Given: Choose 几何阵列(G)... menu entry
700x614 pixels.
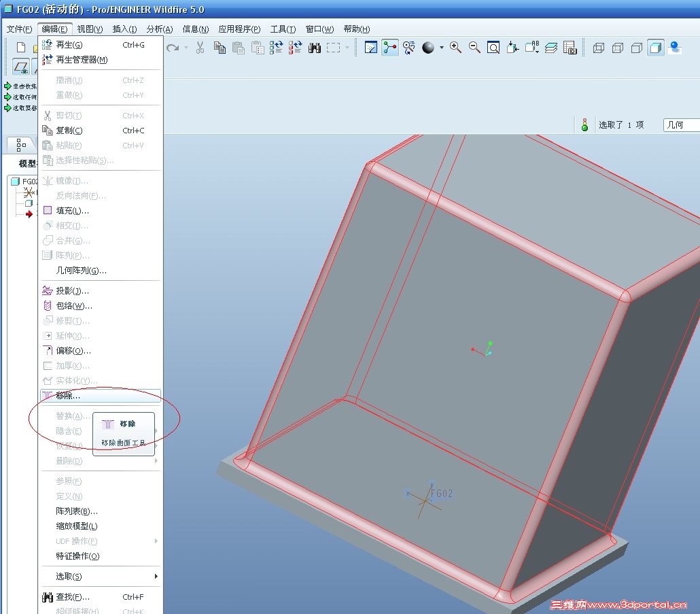Looking at the screenshot, I should click(x=100, y=270).
